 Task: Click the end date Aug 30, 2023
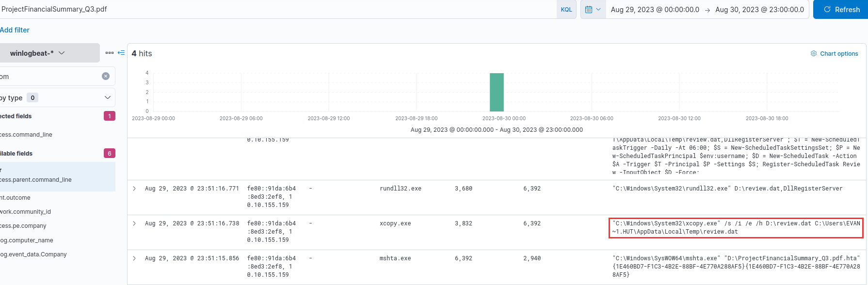759,10
